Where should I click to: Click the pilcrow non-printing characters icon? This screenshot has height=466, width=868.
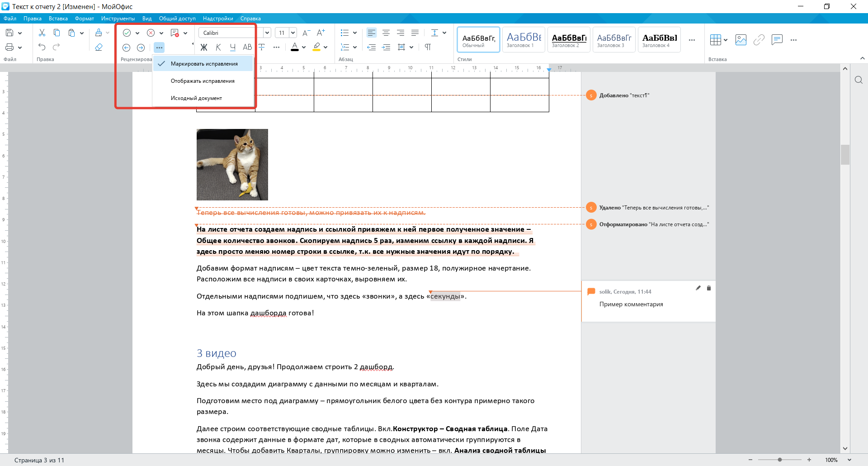(x=428, y=47)
